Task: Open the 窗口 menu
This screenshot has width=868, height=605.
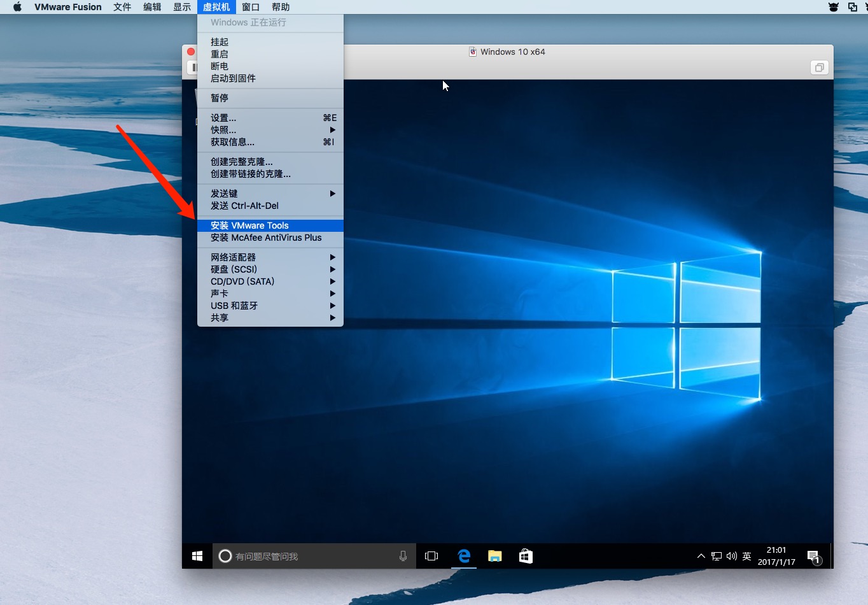Action: pos(251,7)
